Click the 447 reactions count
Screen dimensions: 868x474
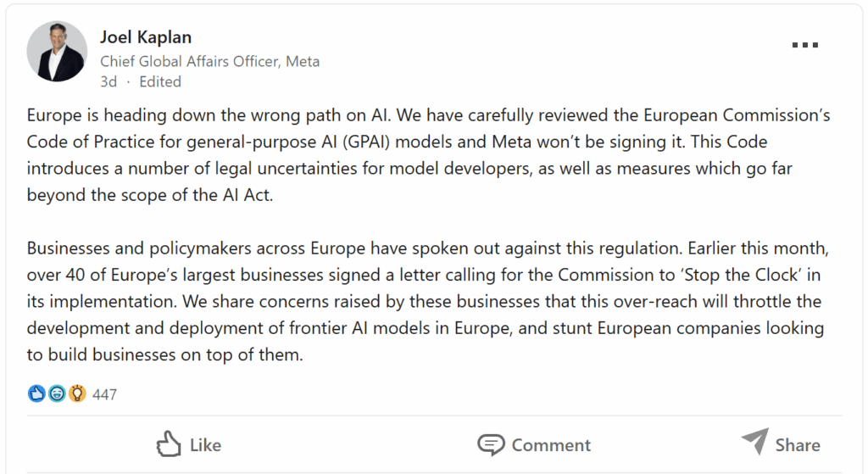click(104, 394)
